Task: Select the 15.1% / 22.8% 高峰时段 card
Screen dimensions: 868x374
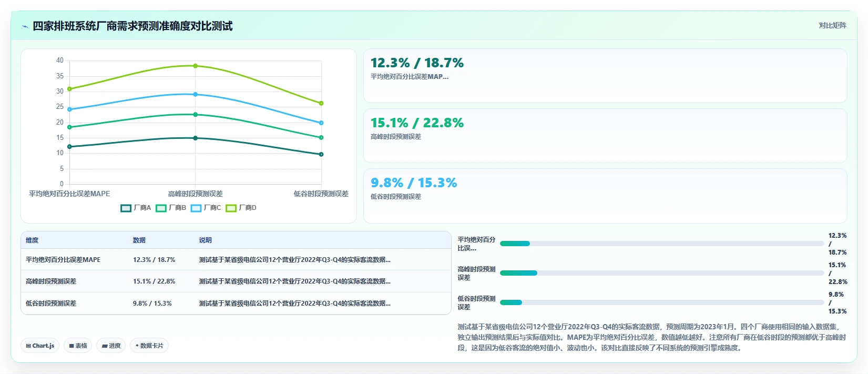Action: [x=605, y=136]
